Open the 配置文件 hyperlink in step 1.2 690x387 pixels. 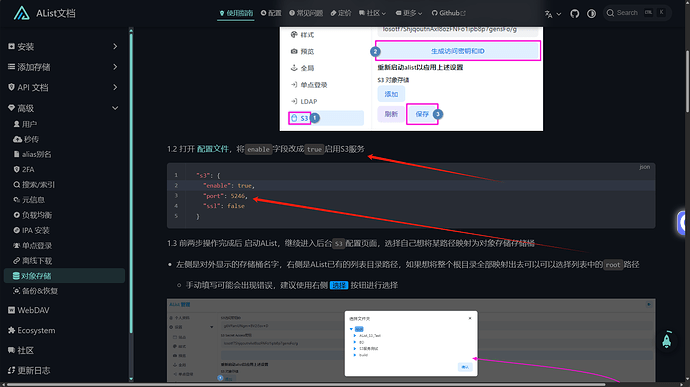[x=213, y=149]
